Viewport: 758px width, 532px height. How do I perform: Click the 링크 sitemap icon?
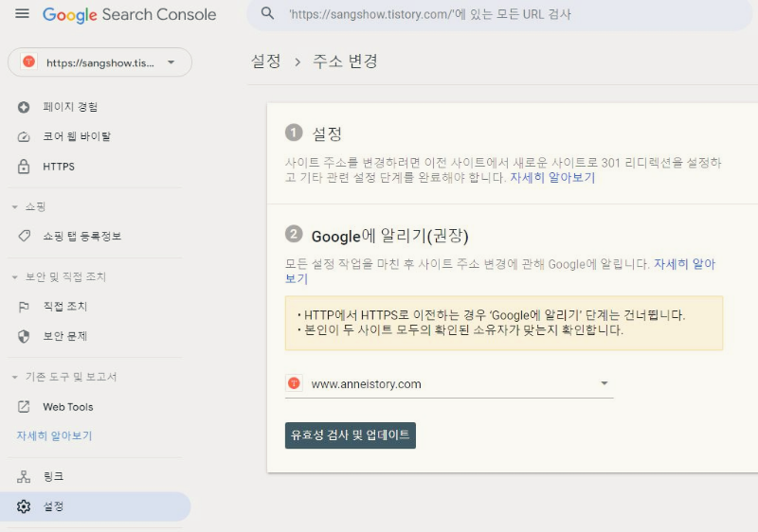coord(24,476)
